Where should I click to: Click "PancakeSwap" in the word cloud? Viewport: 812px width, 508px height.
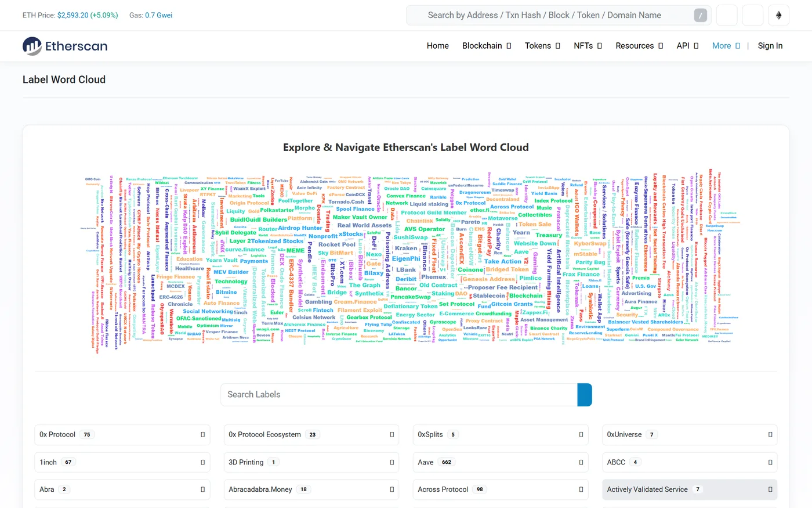(x=411, y=297)
